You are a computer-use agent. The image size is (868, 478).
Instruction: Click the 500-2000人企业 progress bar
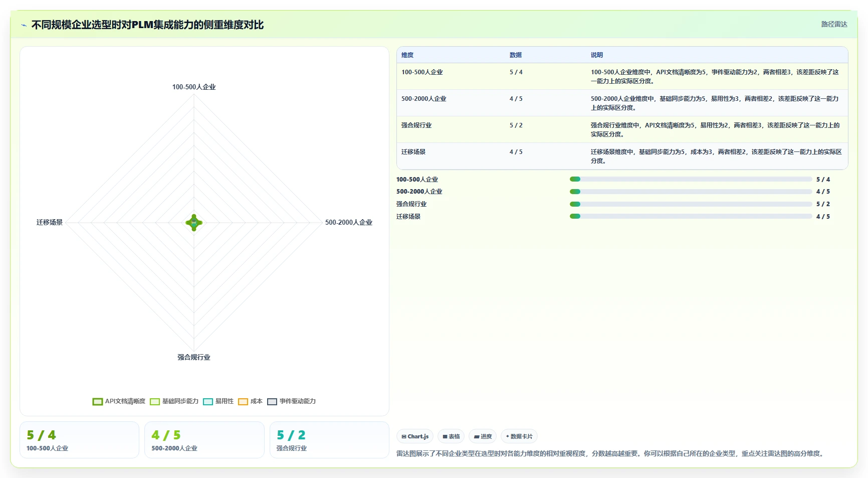pos(691,192)
